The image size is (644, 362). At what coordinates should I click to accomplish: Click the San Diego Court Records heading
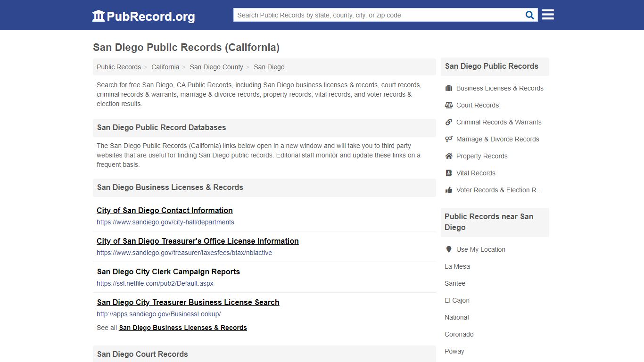[142, 354]
